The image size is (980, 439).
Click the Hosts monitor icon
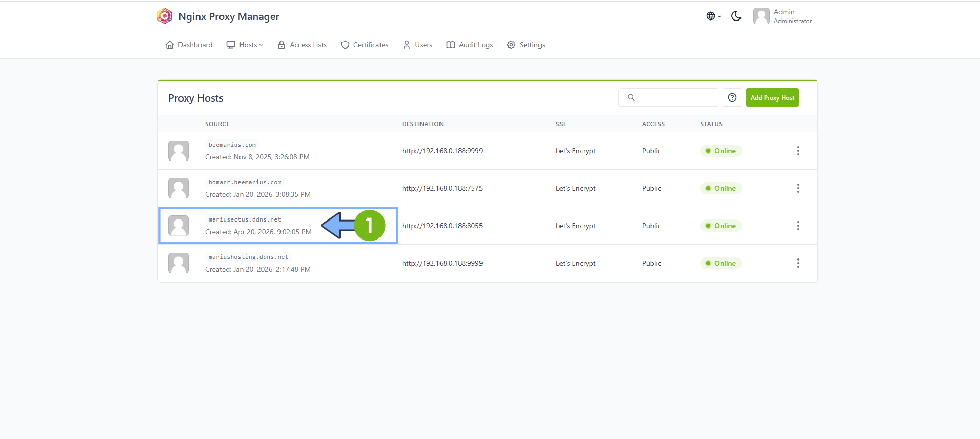(231, 45)
